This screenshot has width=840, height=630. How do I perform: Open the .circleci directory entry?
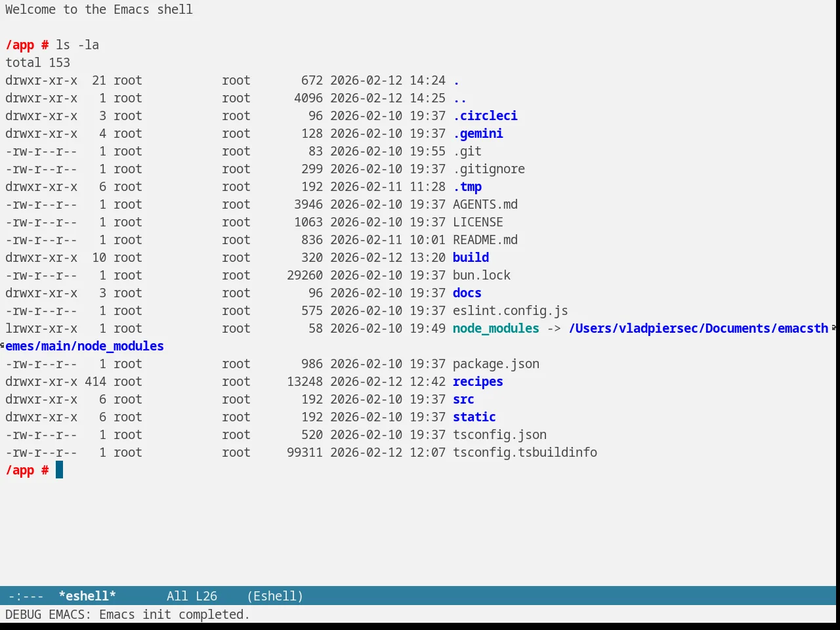(485, 116)
